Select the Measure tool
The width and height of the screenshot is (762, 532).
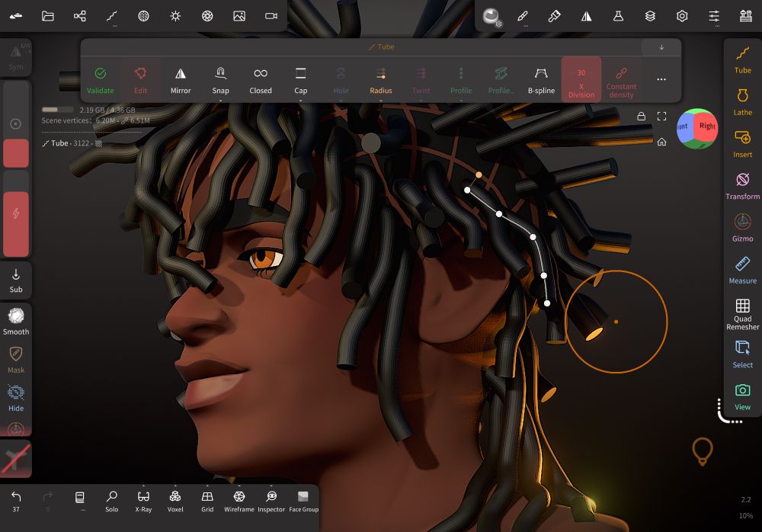[x=742, y=271]
